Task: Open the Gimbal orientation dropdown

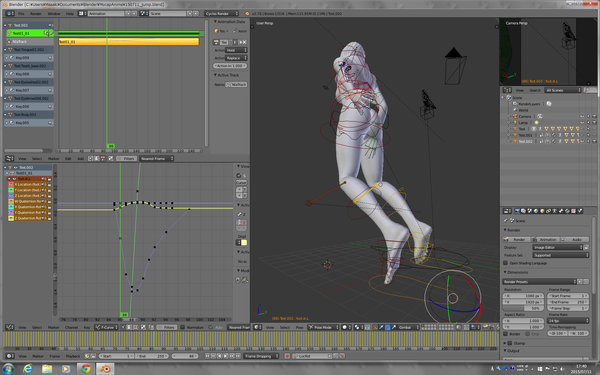Action: coord(408,328)
